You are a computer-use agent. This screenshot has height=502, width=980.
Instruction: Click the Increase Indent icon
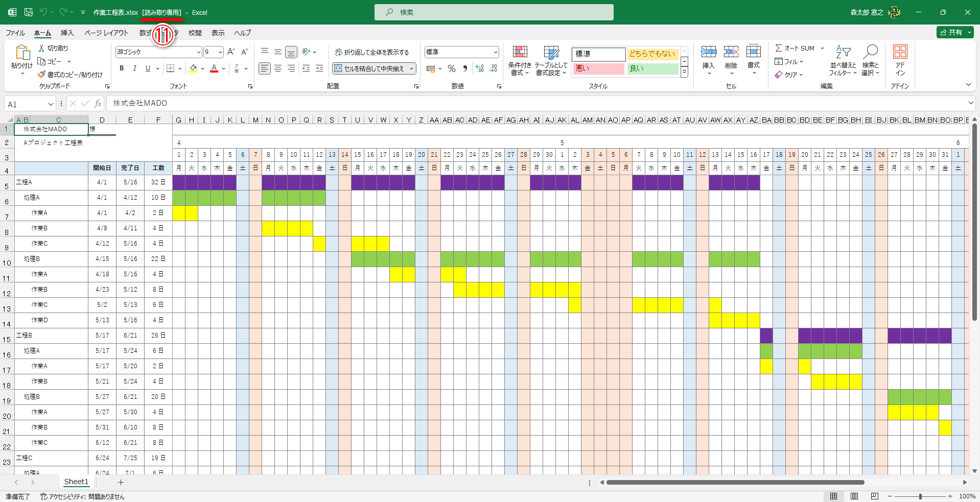(319, 68)
